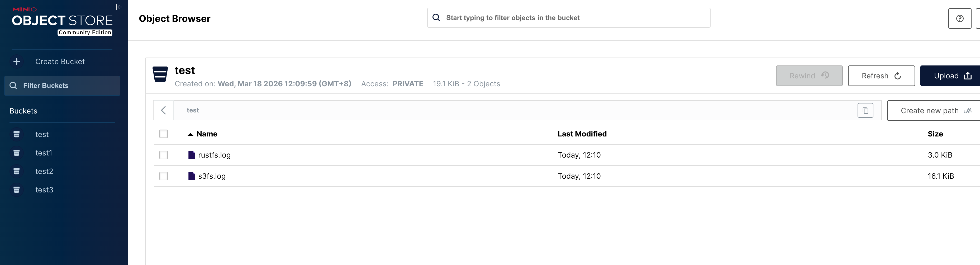
Task: Tick the checkbox for rustfs.log
Action: (164, 155)
